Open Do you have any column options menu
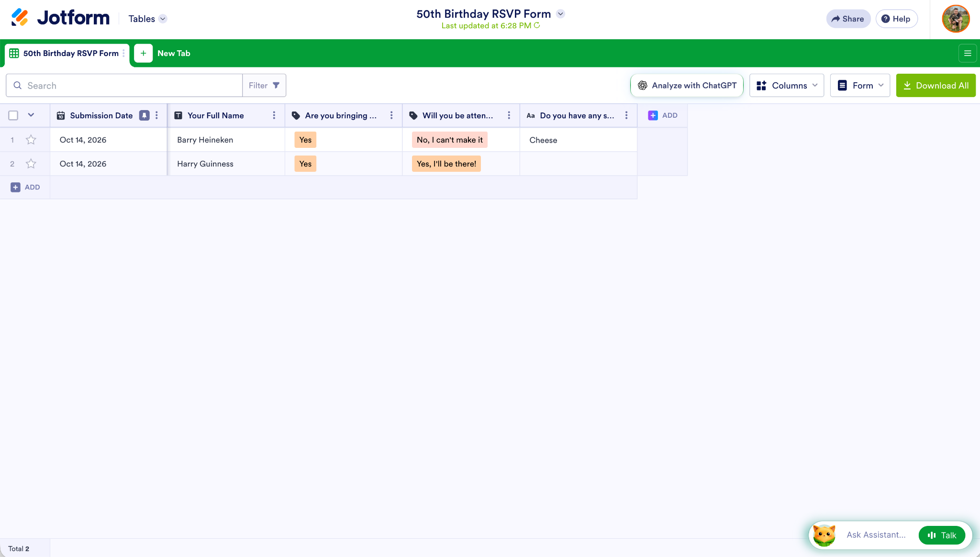 (x=626, y=115)
